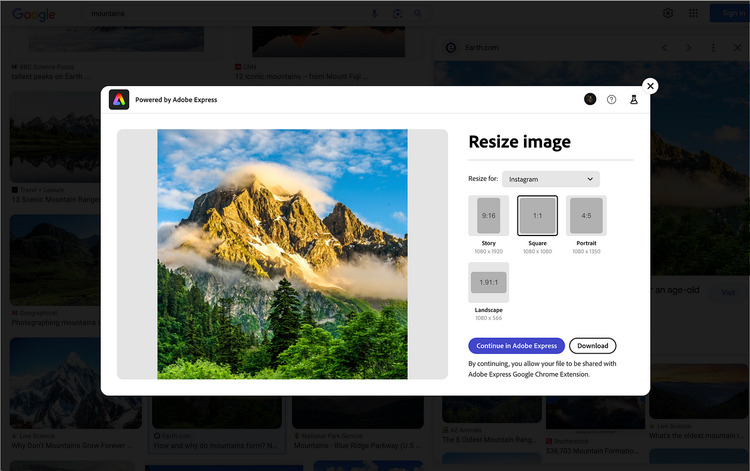Open the Google apps grid icon
Screen dimensions: 750x471
coord(694,13)
